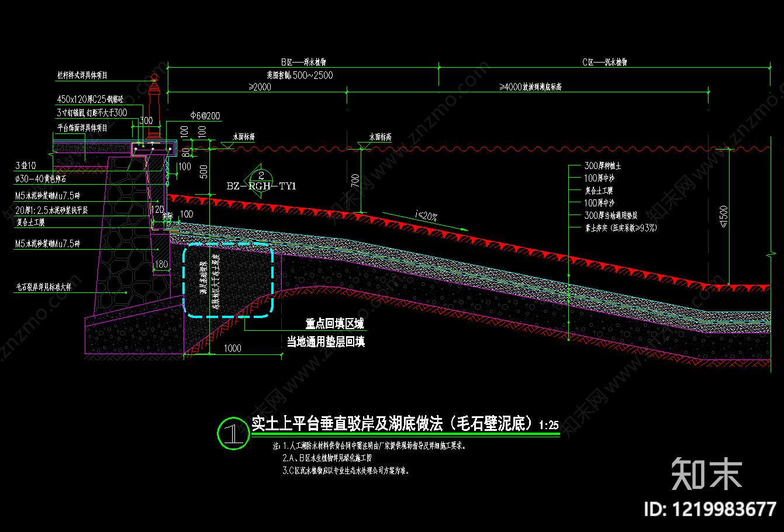Image resolution: width=784 pixels, height=532 pixels.
Task: Select the '栏杆样式详具体项目' leader note
Action: pyautogui.click(x=82, y=75)
